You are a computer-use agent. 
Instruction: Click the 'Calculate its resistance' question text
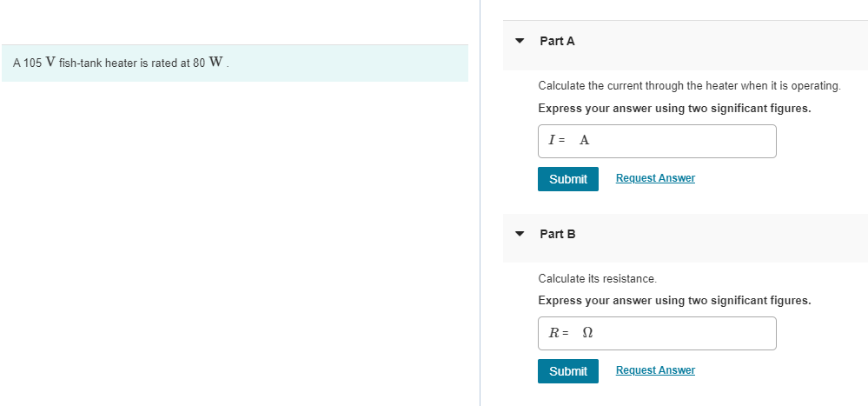597,279
